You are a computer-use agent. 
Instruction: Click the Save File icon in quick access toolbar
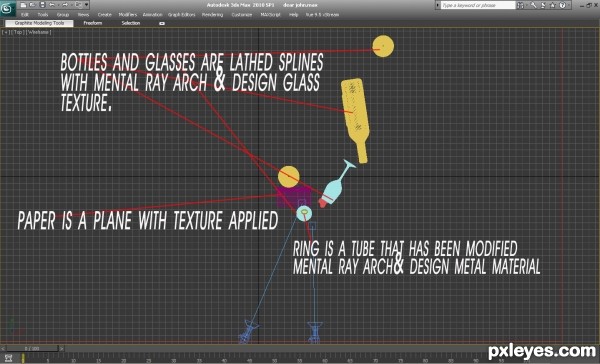42,5
